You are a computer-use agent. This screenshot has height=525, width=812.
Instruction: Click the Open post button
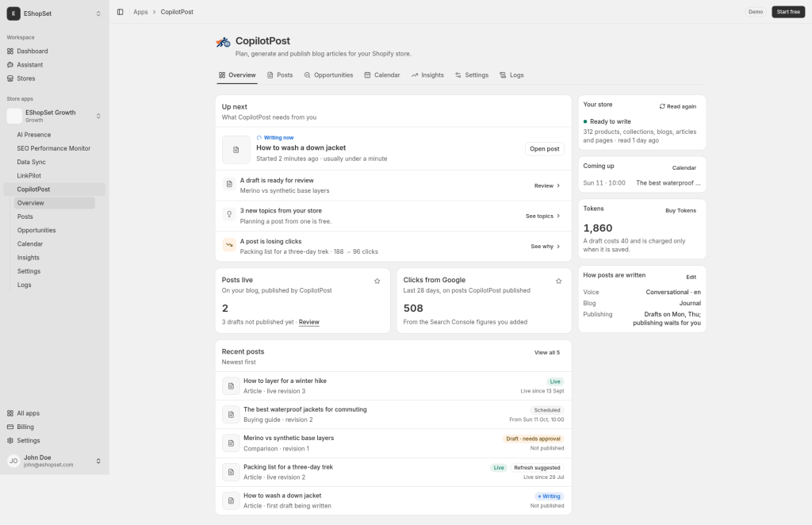(544, 149)
